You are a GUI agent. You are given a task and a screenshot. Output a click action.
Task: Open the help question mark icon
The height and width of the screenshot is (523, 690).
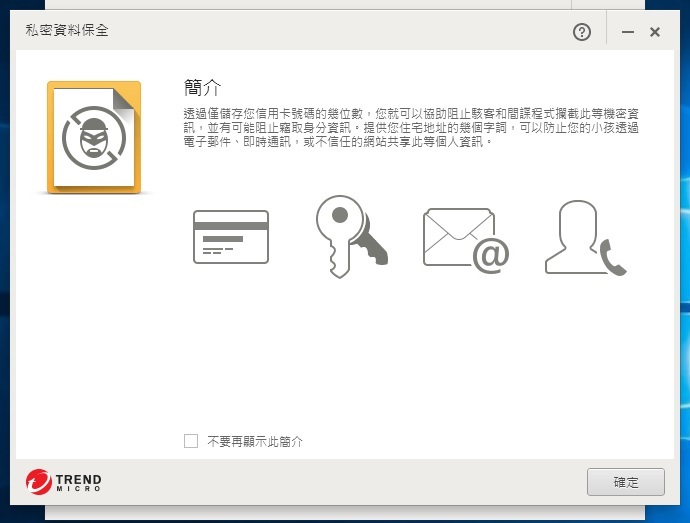coord(582,32)
